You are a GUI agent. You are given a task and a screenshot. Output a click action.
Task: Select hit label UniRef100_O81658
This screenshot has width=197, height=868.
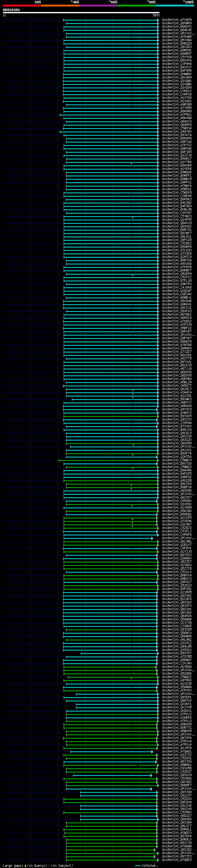177,443
